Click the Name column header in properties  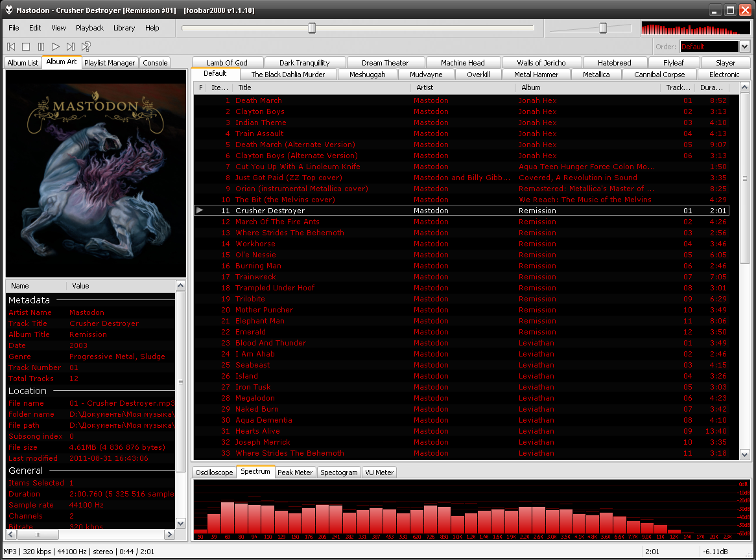click(36, 286)
